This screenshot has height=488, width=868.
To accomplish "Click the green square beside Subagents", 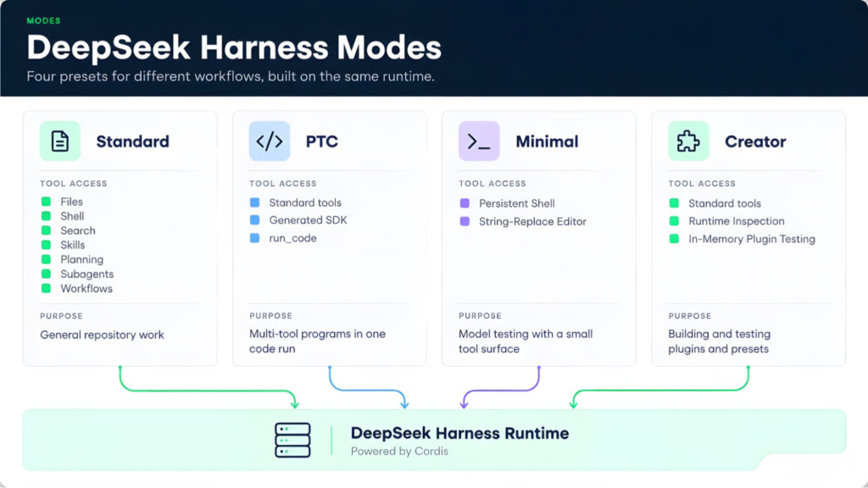I will [46, 274].
